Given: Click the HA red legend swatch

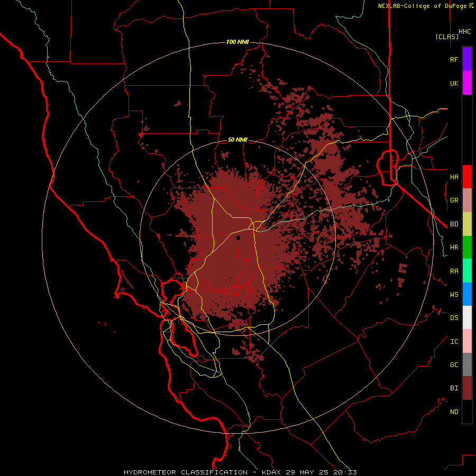Looking at the screenshot, I should click(467, 177).
